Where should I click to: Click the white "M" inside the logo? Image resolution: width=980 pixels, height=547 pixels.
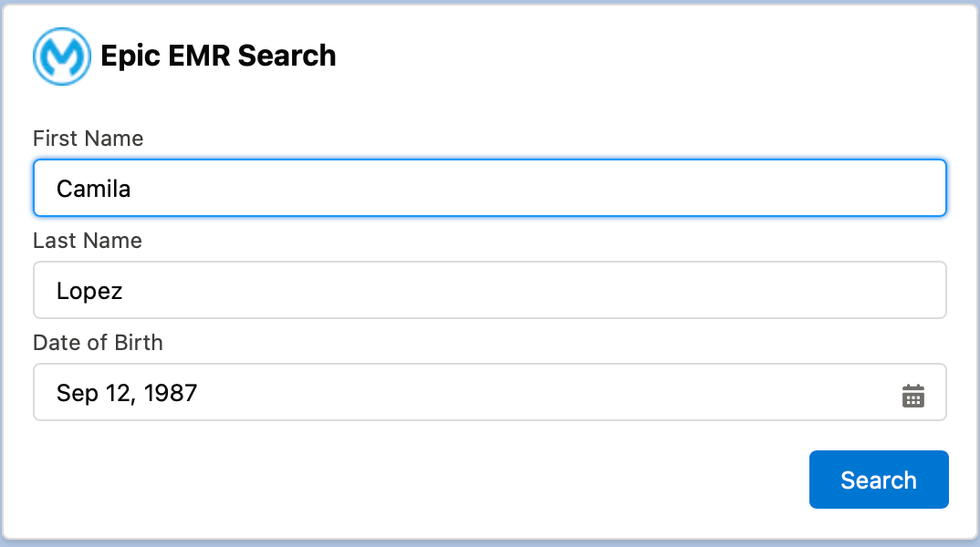(62, 57)
